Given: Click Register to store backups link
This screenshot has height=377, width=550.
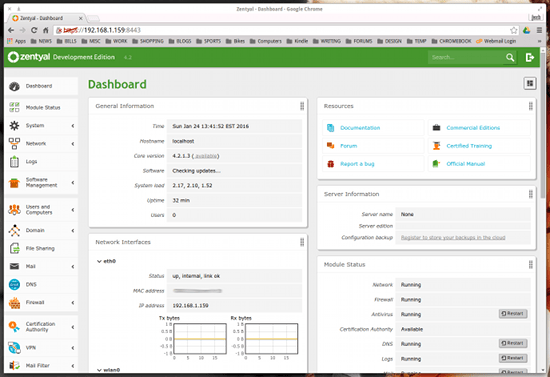Looking at the screenshot, I should (453, 237).
